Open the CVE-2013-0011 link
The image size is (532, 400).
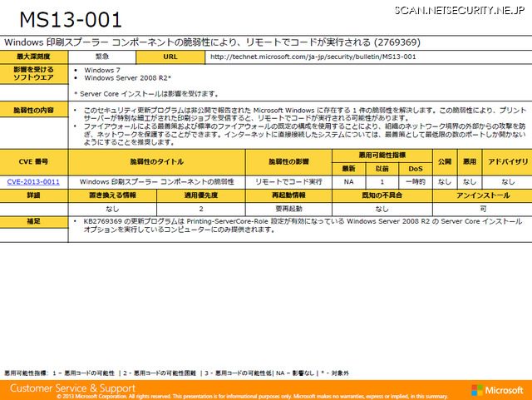point(33,182)
